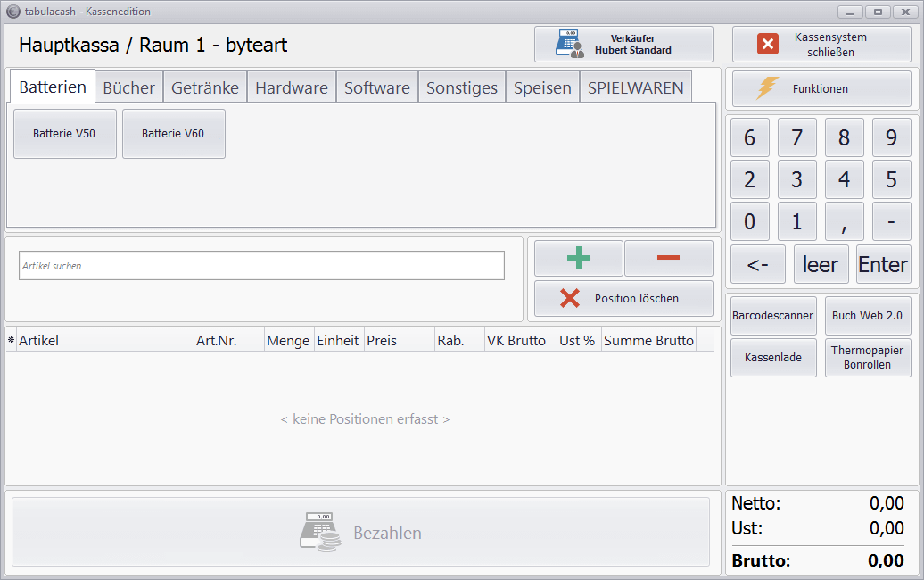Click the green plus quantity button
924x580 pixels.
tap(578, 258)
